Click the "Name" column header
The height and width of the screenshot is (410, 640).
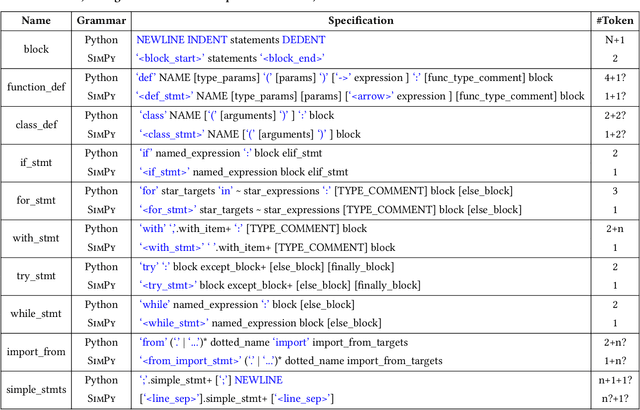coord(35,19)
